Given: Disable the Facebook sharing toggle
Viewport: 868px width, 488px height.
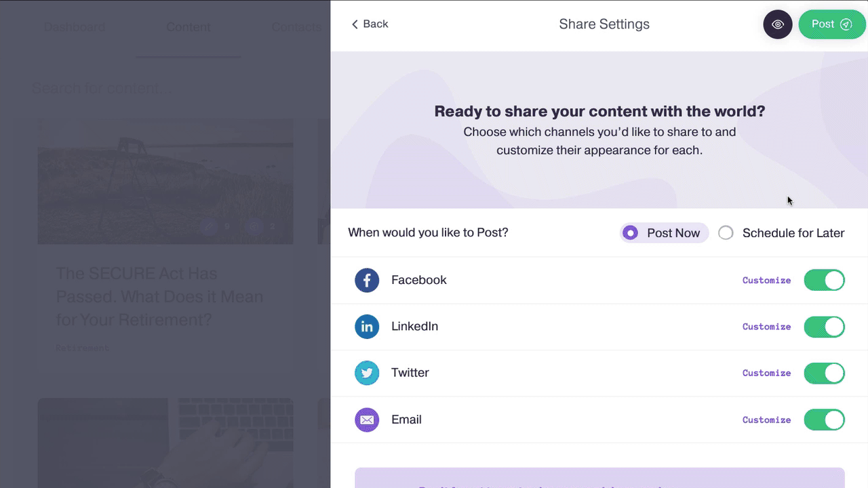Looking at the screenshot, I should 824,280.
